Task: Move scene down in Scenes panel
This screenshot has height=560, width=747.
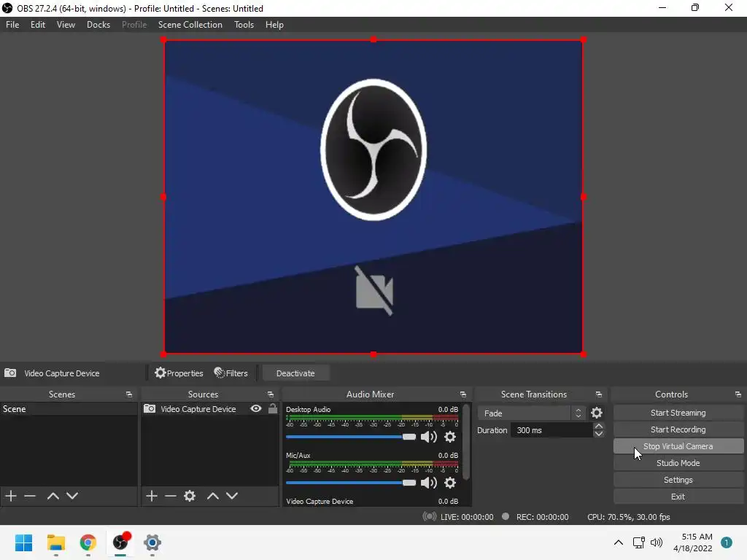Action: click(x=72, y=496)
